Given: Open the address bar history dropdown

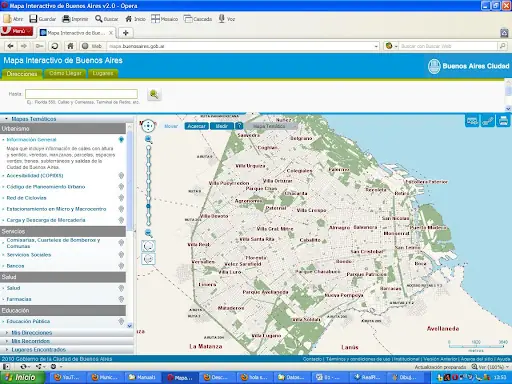Looking at the screenshot, I should [376, 46].
